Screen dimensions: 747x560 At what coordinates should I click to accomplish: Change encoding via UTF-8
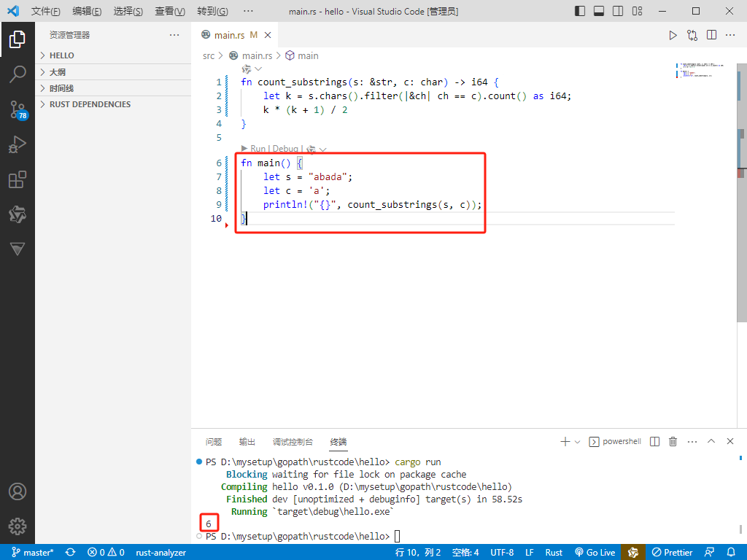[x=502, y=553]
